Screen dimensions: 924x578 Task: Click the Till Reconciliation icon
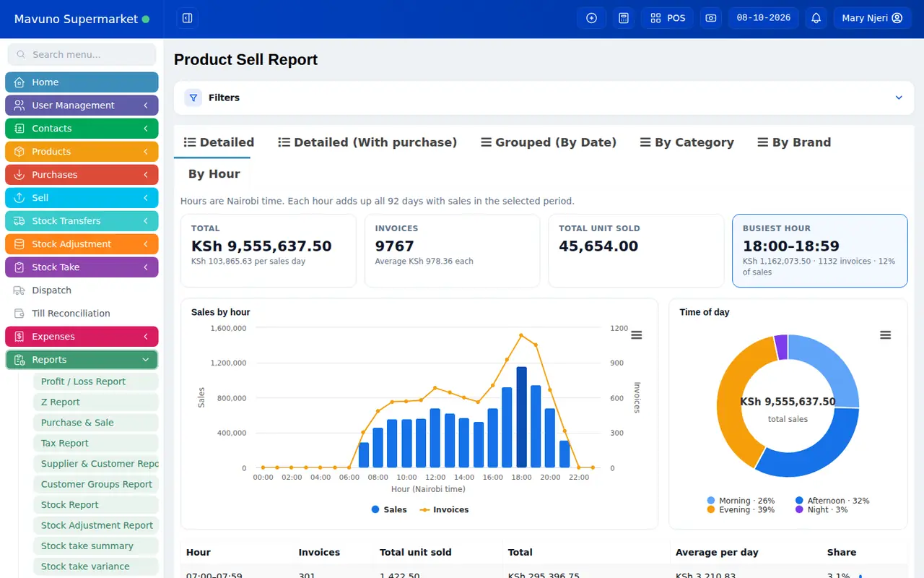19,314
